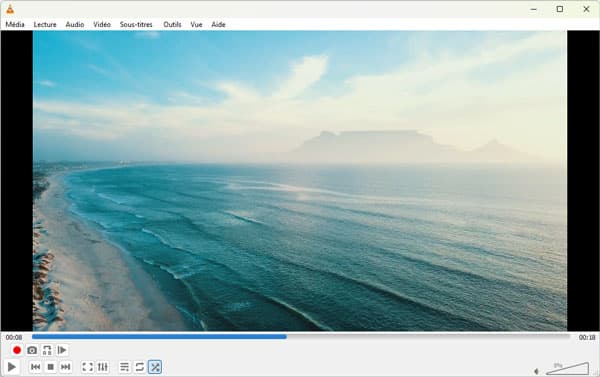This screenshot has width=600, height=377.
Task: Skip to previous media track
Action: (36, 367)
